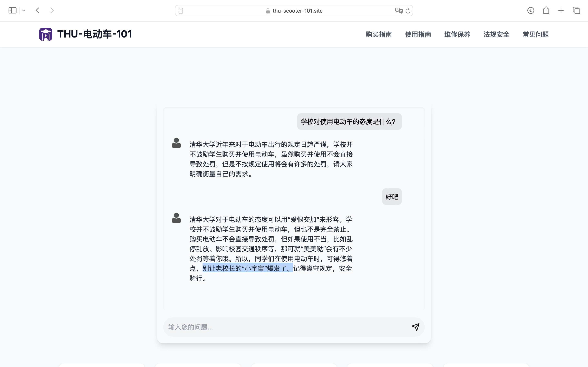588x367 pixels.
Task: Toggle the Safari sidebar icon
Action: point(12,10)
